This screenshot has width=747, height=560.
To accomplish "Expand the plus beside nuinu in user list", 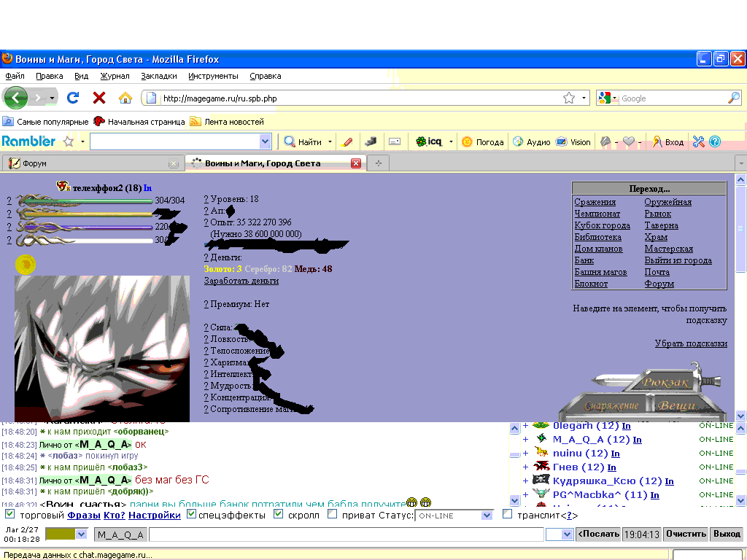I will point(525,454).
